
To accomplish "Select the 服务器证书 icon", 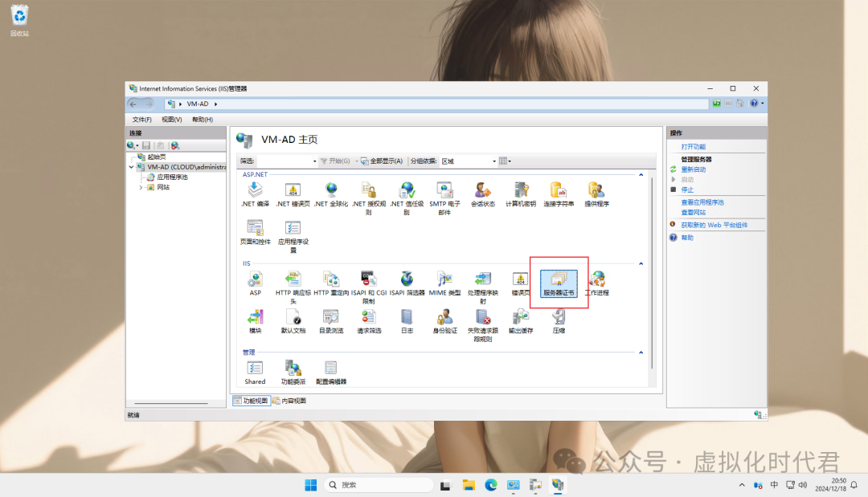I will click(559, 283).
